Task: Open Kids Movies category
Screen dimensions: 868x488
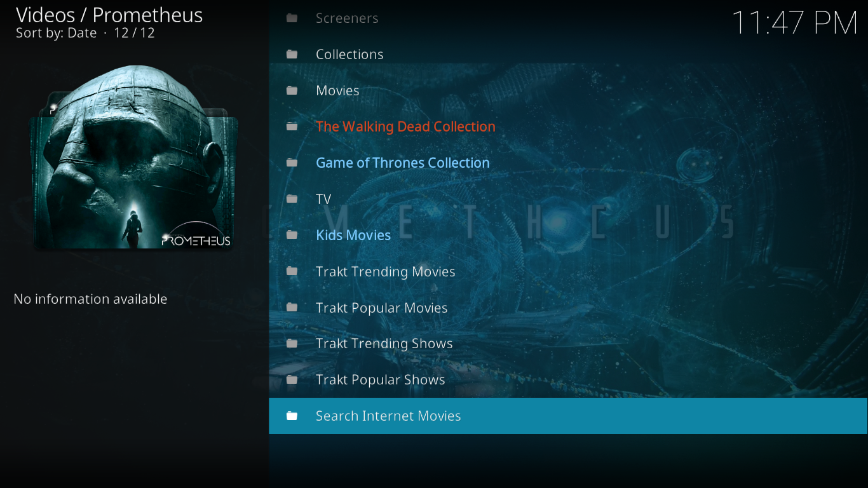Action: [x=568, y=235]
